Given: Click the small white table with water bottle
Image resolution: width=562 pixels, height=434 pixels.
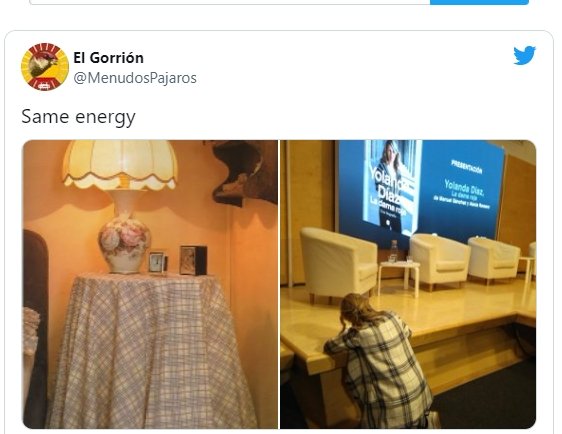Looking at the screenshot, I should pos(399,277).
